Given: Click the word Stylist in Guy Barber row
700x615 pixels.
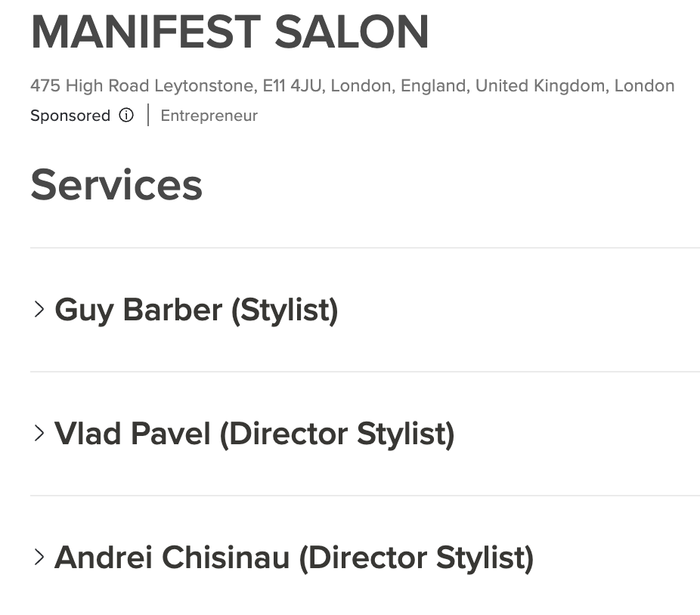Looking at the screenshot, I should coord(284,310).
